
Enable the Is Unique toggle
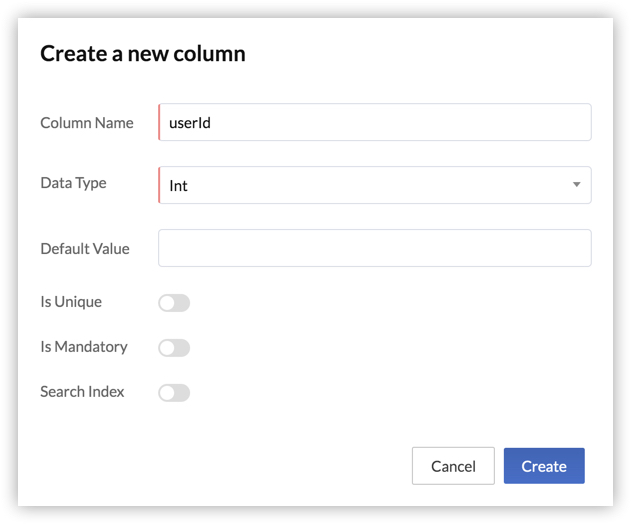174,303
